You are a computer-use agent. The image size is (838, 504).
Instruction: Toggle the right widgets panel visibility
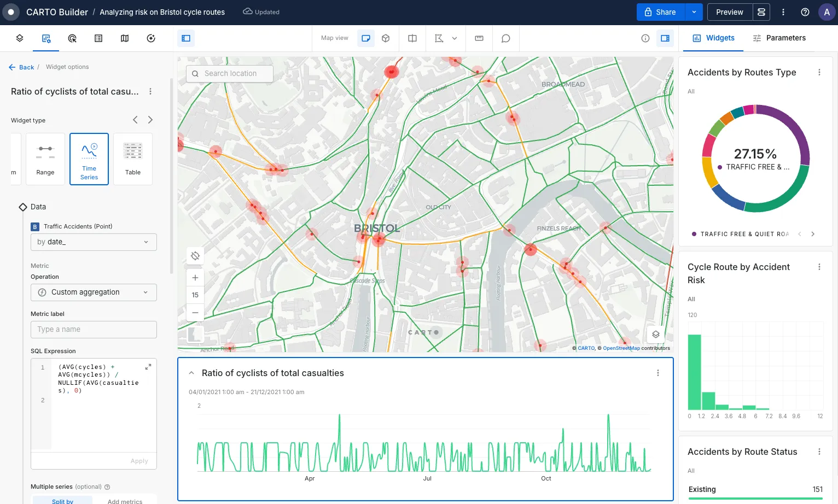pyautogui.click(x=665, y=38)
